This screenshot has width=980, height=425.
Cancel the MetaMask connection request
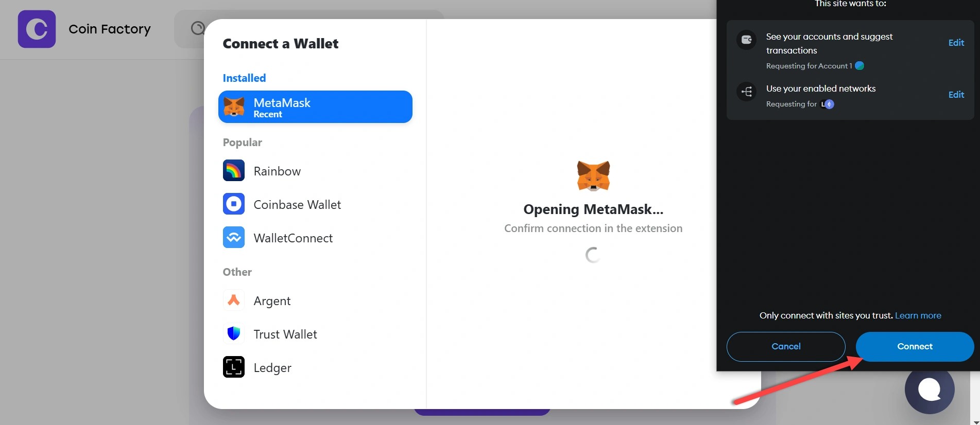pos(786,346)
